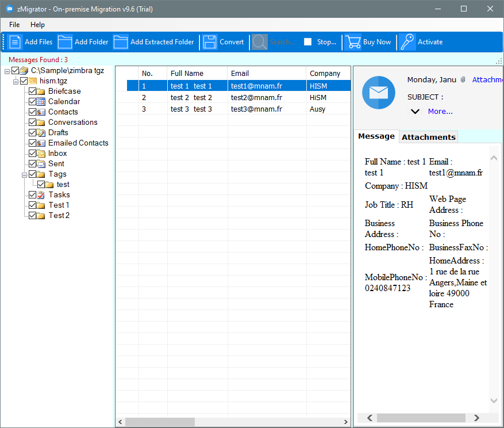Click the hism.tgz envelope icon

(32, 81)
